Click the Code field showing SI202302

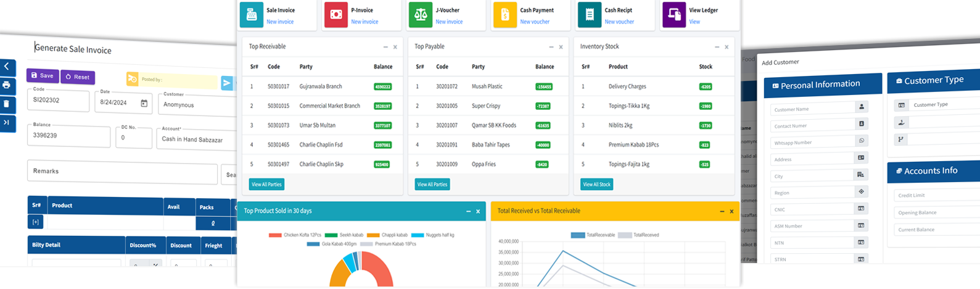pyautogui.click(x=59, y=100)
